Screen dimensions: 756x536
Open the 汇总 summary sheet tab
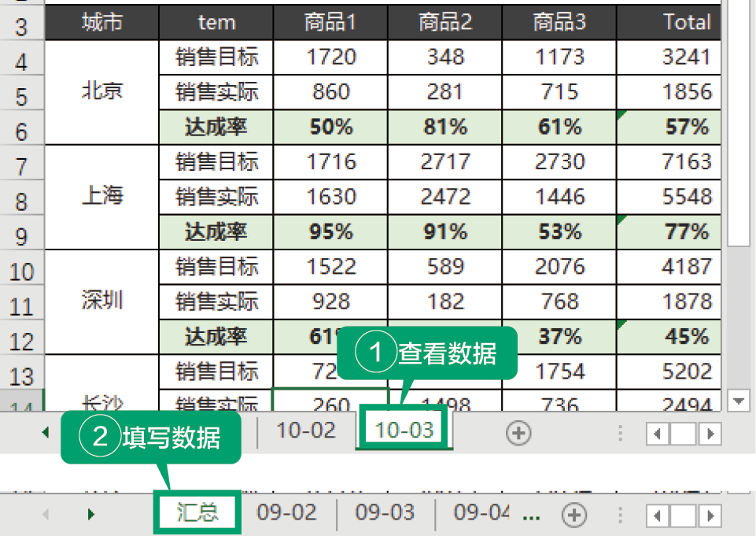[197, 513]
